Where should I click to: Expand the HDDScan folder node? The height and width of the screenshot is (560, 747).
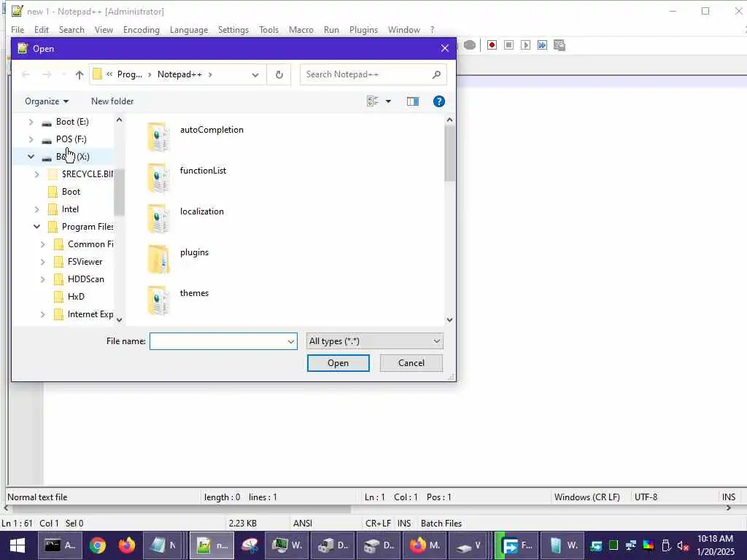point(43,279)
